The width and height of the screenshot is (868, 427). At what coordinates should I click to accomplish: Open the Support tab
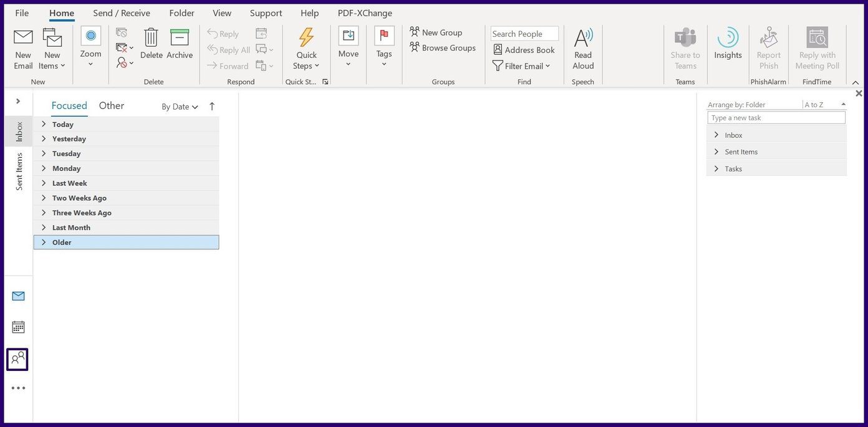coord(266,13)
